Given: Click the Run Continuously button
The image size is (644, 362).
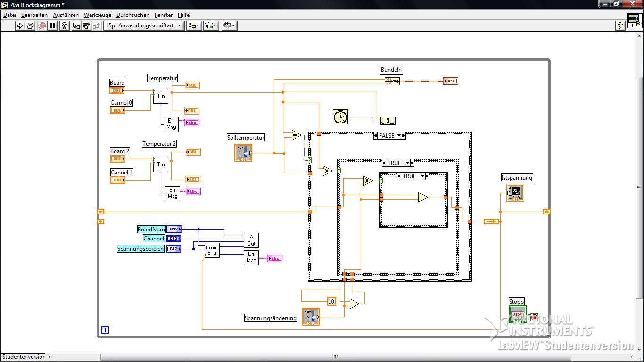Looking at the screenshot, I should [x=30, y=25].
